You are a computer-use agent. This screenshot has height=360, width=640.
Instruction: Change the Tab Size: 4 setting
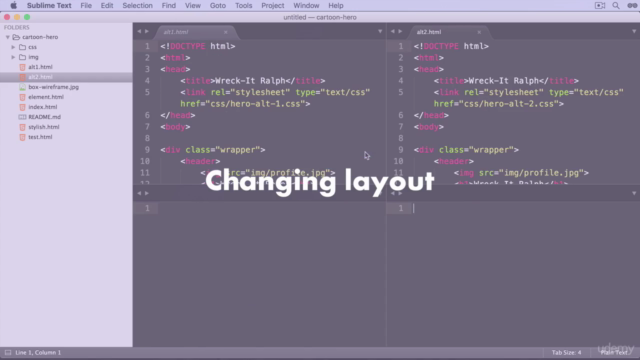566,352
